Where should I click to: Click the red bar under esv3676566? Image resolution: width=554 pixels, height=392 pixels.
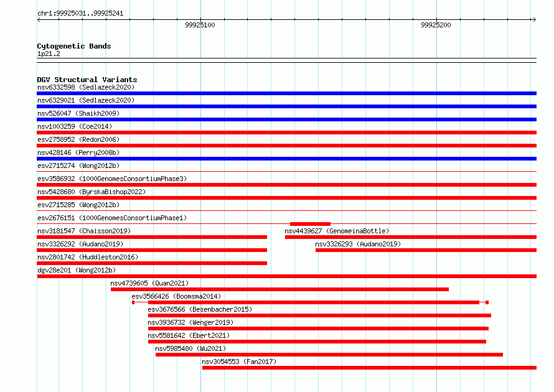pos(319,315)
